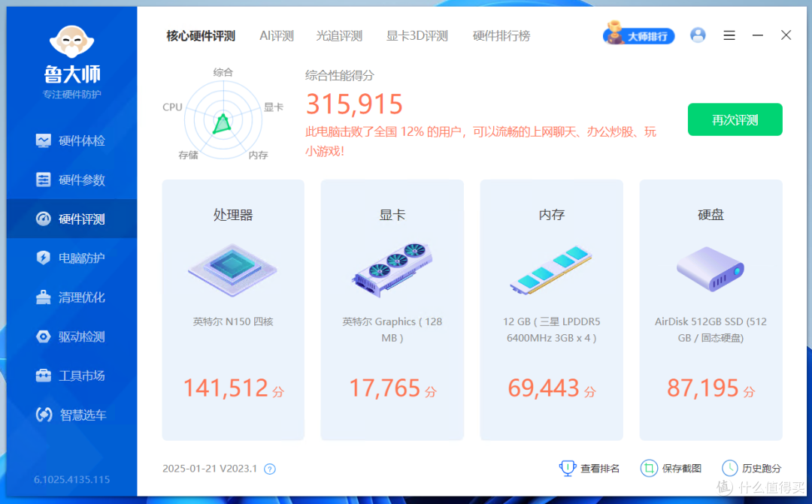The height and width of the screenshot is (504, 812).
Task: Switch to the 显卡3D评测 tab
Action: pyautogui.click(x=417, y=36)
